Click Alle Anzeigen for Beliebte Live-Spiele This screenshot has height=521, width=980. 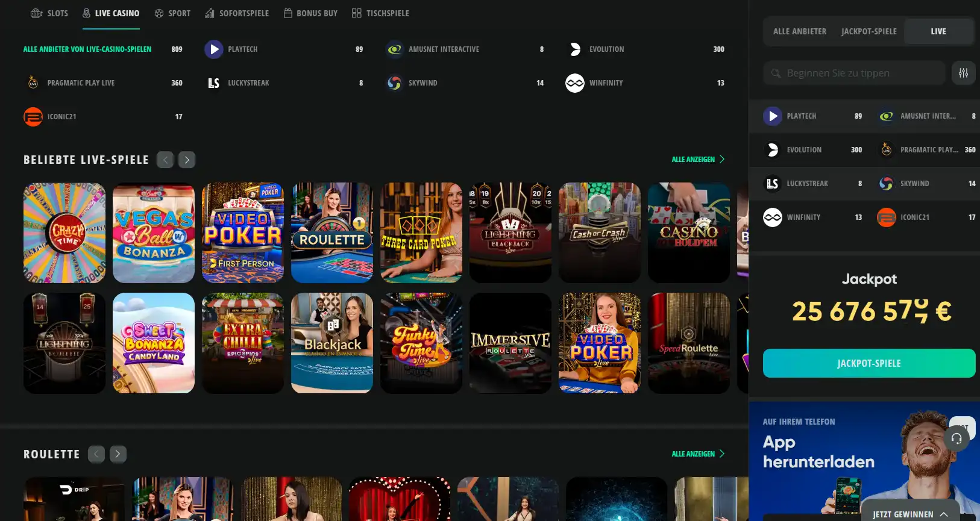698,160
